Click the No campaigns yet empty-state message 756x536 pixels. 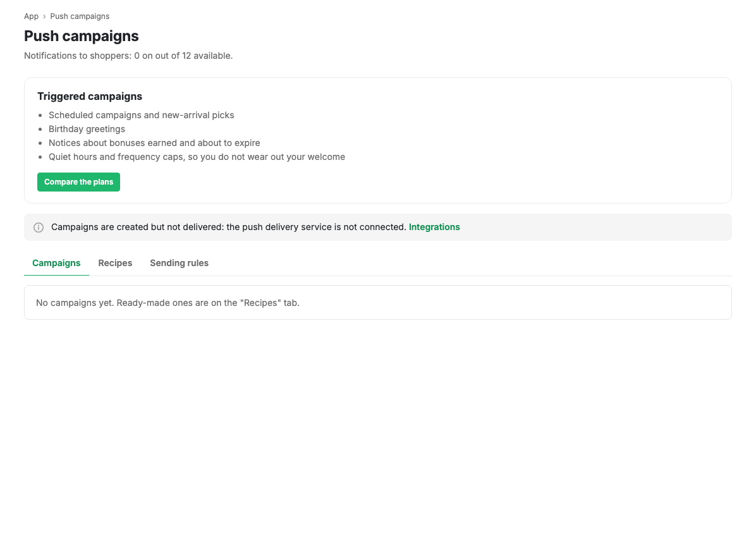tap(168, 303)
